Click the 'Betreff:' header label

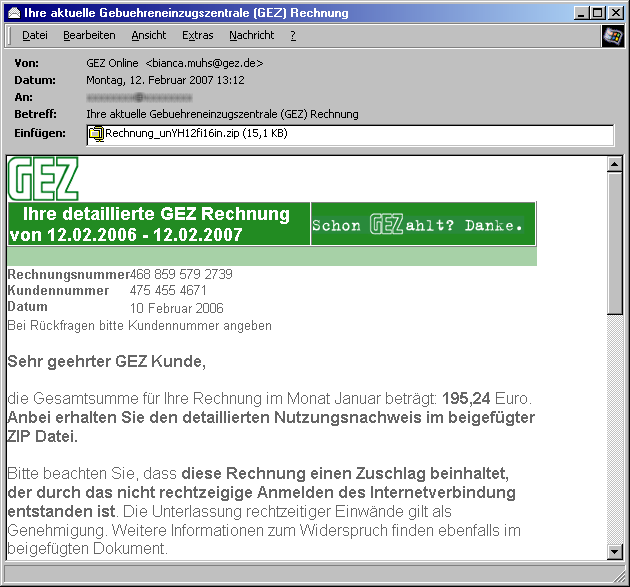tap(35, 114)
